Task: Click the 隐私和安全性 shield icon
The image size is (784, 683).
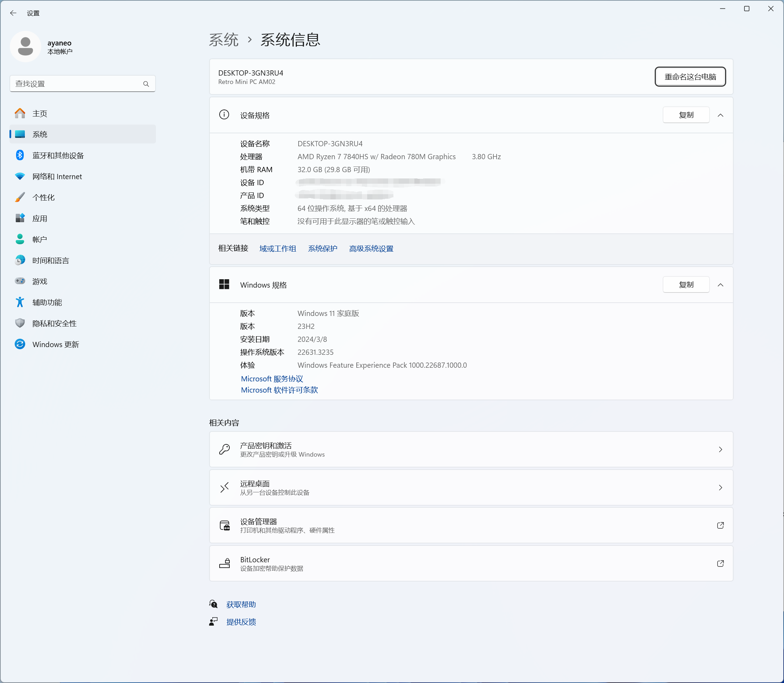Action: tap(20, 323)
